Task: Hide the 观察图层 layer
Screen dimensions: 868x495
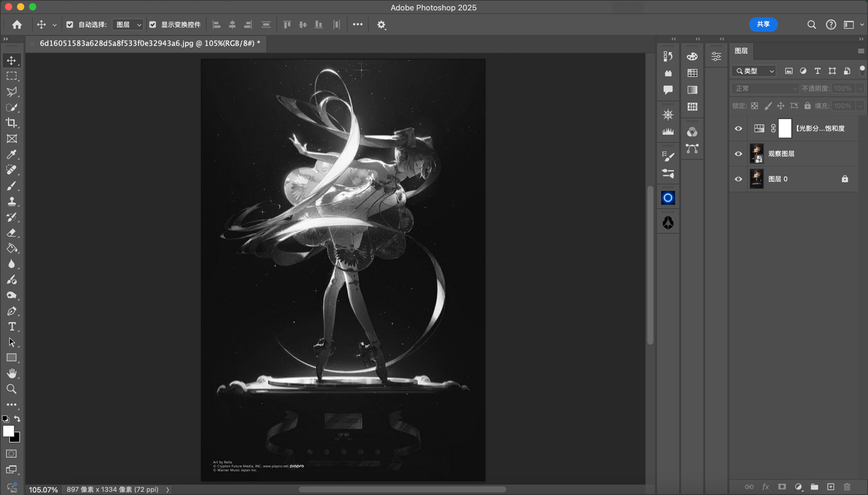Action: pyautogui.click(x=738, y=154)
